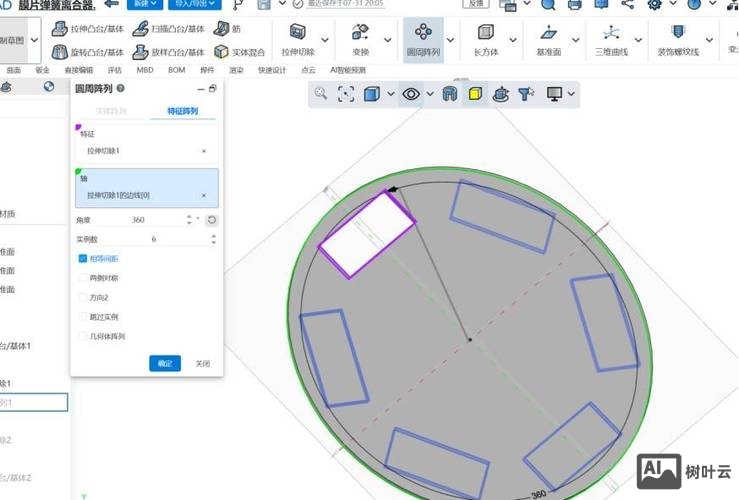
Task: Uncheck the 相等间距 equal spacing checkbox
Action: point(82,258)
